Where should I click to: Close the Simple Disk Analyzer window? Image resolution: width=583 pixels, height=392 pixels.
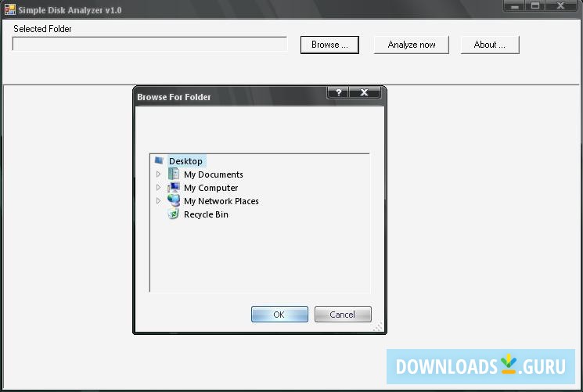point(561,5)
